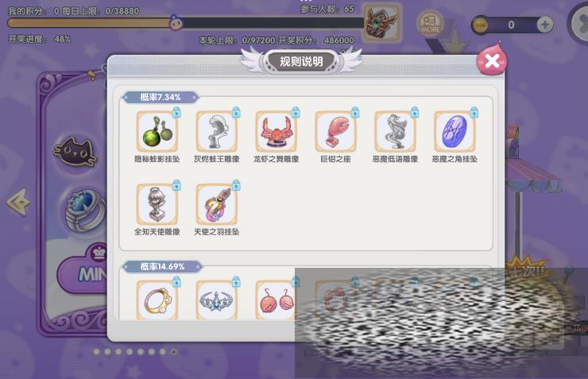Select the 恶魔之角挂坠 blue gem icon

click(x=455, y=131)
